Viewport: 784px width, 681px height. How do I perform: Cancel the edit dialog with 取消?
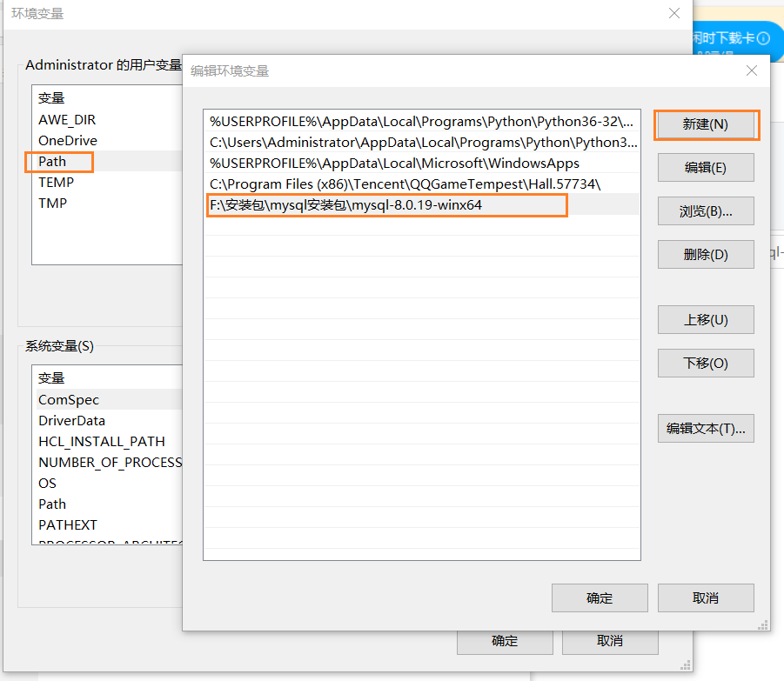705,598
